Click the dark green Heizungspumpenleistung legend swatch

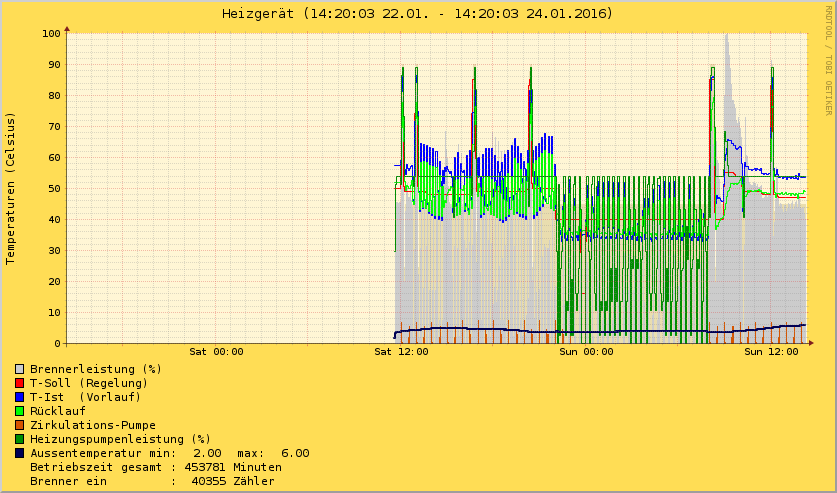click(x=20, y=439)
